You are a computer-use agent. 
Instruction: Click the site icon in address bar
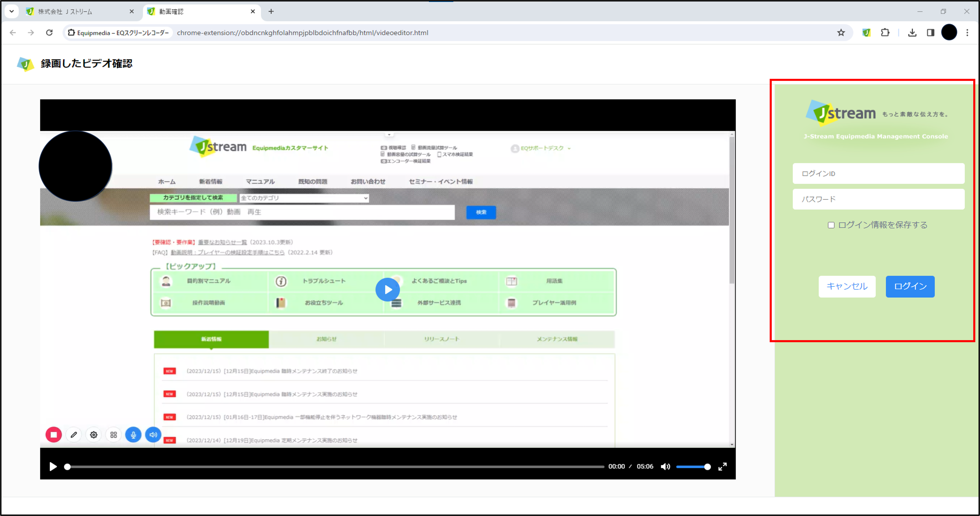click(x=71, y=33)
